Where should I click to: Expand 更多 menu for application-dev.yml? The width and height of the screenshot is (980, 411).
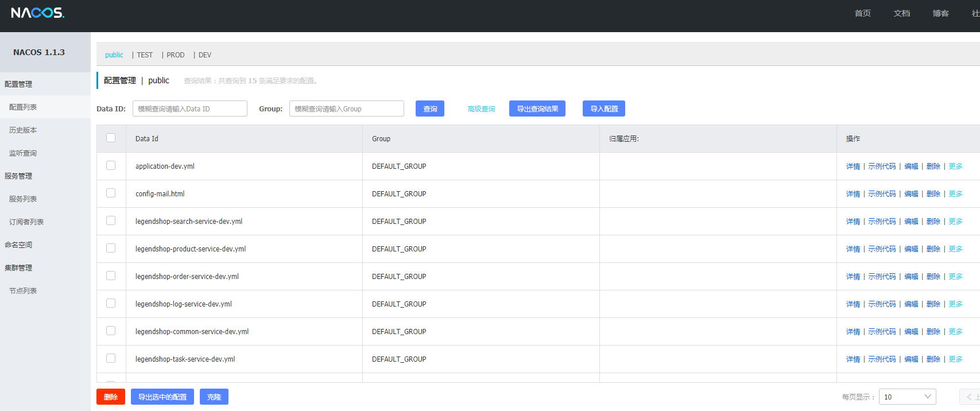[955, 166]
